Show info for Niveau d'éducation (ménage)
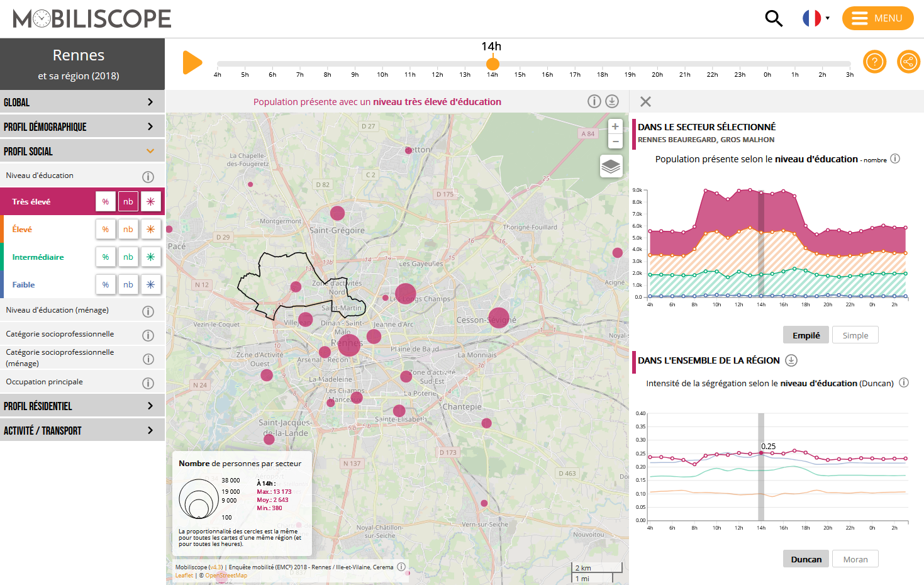 pos(148,311)
